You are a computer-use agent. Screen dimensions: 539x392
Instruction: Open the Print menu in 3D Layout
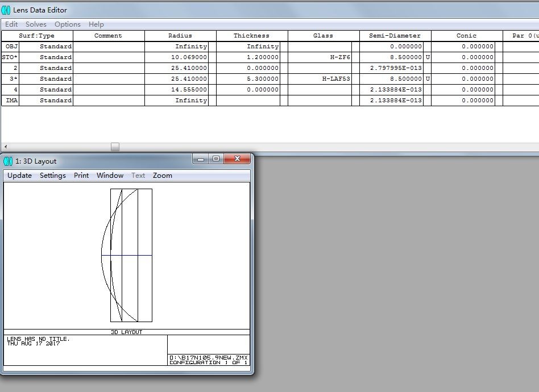pyautogui.click(x=81, y=176)
